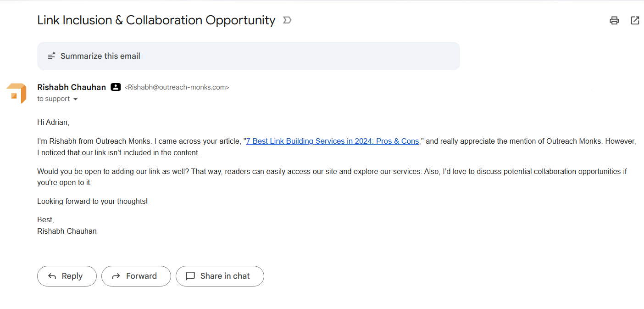Open Rishabh Chauhan's contact card icon
The height and width of the screenshot is (309, 644).
pos(115,87)
